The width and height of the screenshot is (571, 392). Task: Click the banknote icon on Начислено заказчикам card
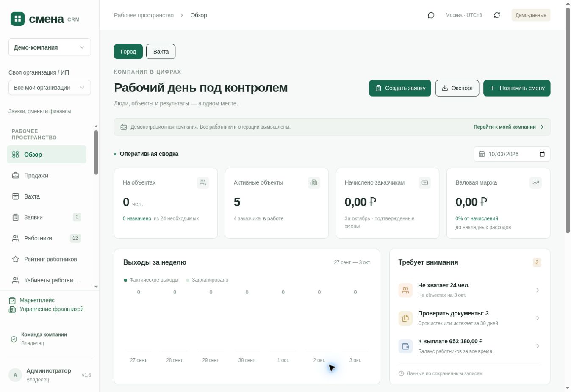tap(425, 183)
